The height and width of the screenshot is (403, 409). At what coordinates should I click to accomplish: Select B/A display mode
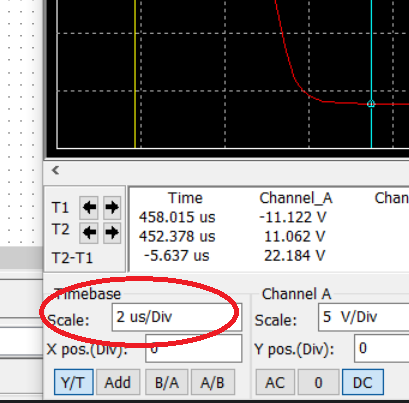[x=167, y=382]
